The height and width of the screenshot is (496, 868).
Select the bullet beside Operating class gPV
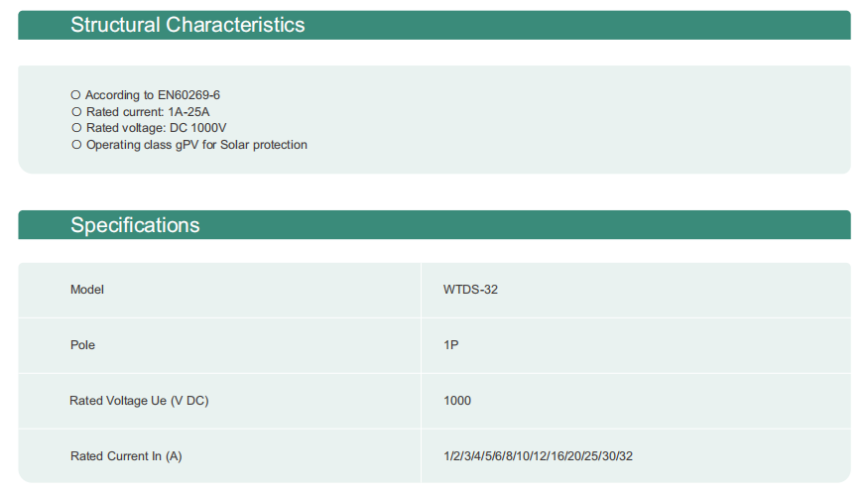(76, 145)
